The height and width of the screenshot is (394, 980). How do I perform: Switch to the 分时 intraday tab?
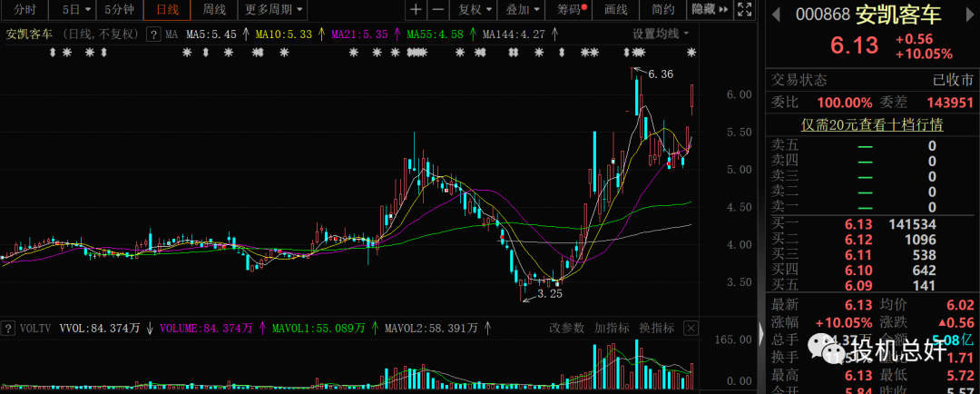[x=24, y=10]
